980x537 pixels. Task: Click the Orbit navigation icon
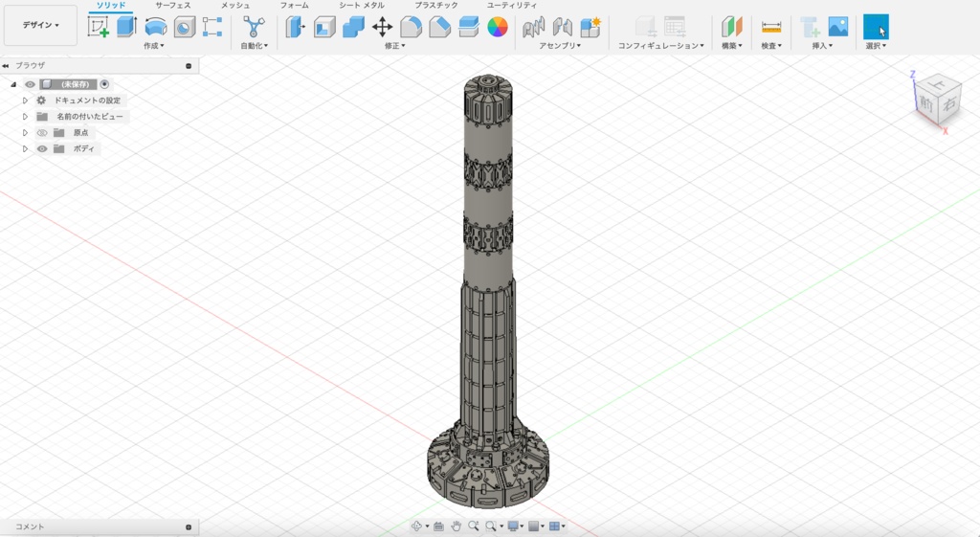coord(416,526)
